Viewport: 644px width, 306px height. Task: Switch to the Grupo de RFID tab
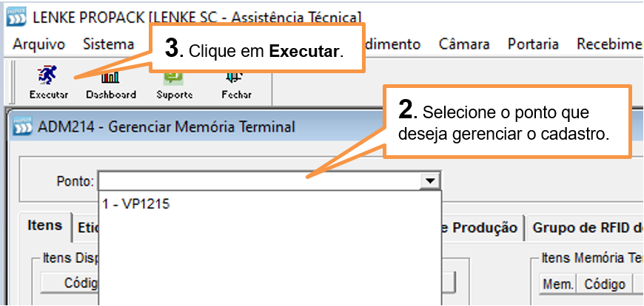[x=586, y=228]
